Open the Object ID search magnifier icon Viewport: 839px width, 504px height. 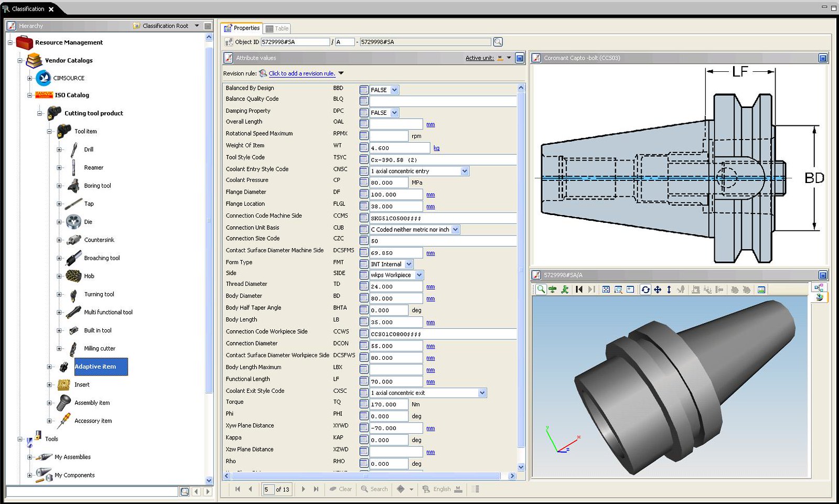[497, 42]
